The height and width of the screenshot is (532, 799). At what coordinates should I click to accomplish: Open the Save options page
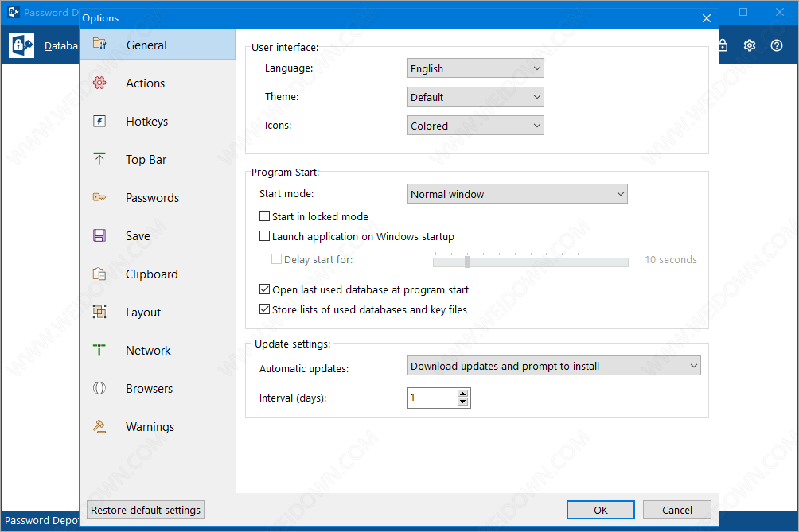tap(158, 235)
